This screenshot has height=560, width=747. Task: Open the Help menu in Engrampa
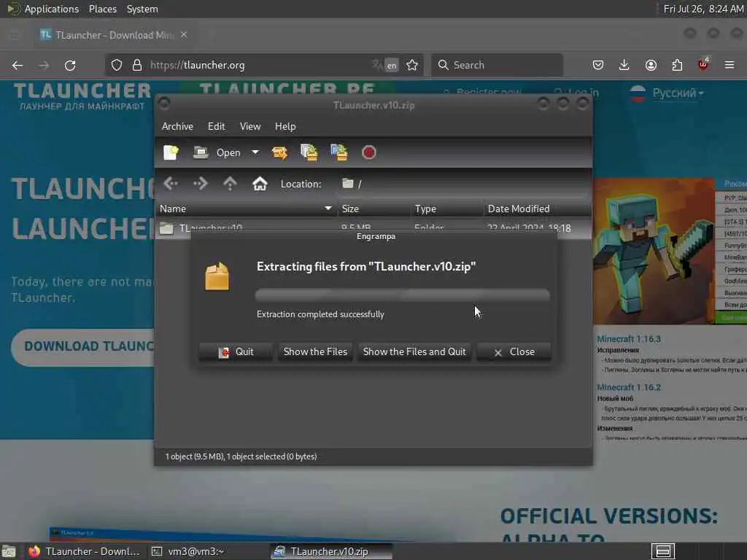[x=285, y=126]
